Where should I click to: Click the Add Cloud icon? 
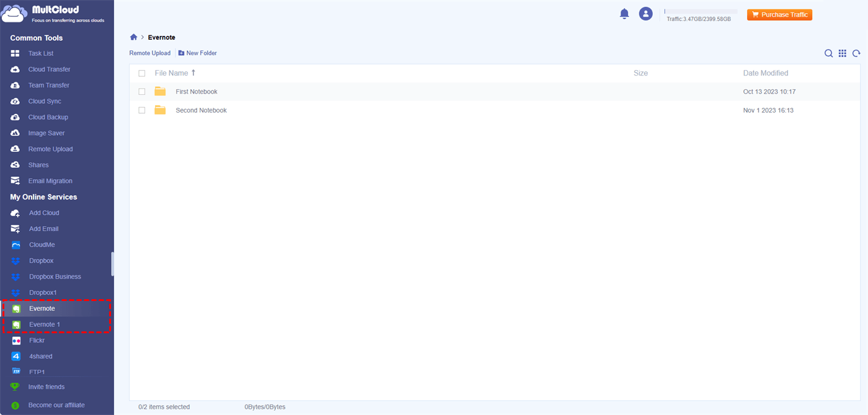[15, 213]
